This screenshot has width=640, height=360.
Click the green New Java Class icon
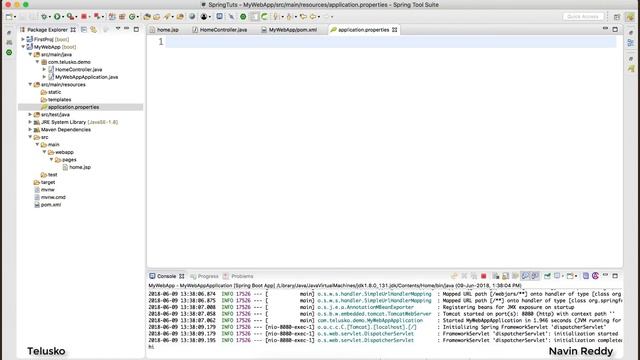(x=132, y=17)
